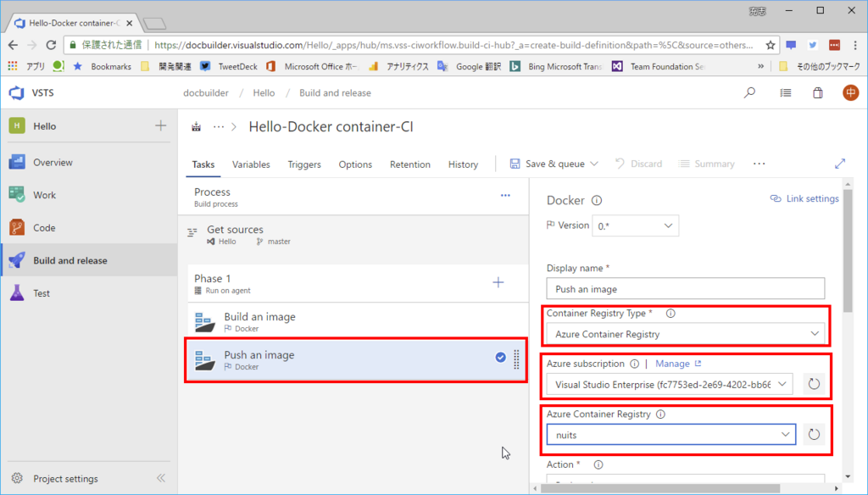The height and width of the screenshot is (495, 868).
Task: Open the user profile avatar
Action: point(850,92)
